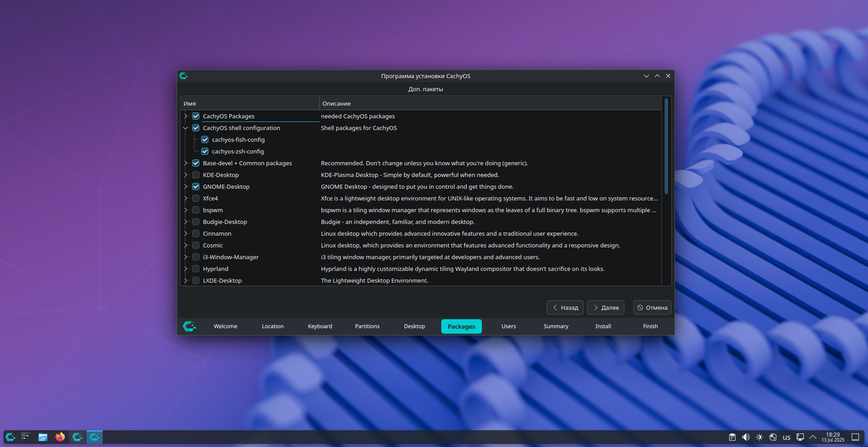Expand the Xfce4 package group
The image size is (868, 447).
186,198
